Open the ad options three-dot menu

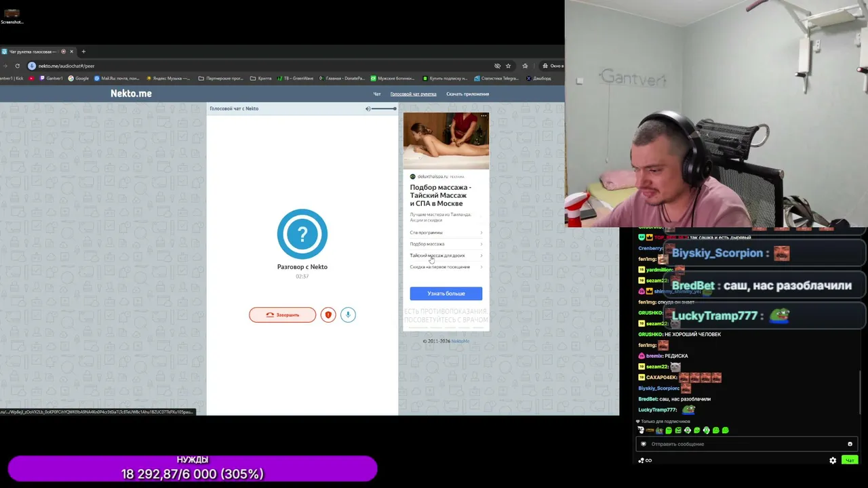coord(484,116)
